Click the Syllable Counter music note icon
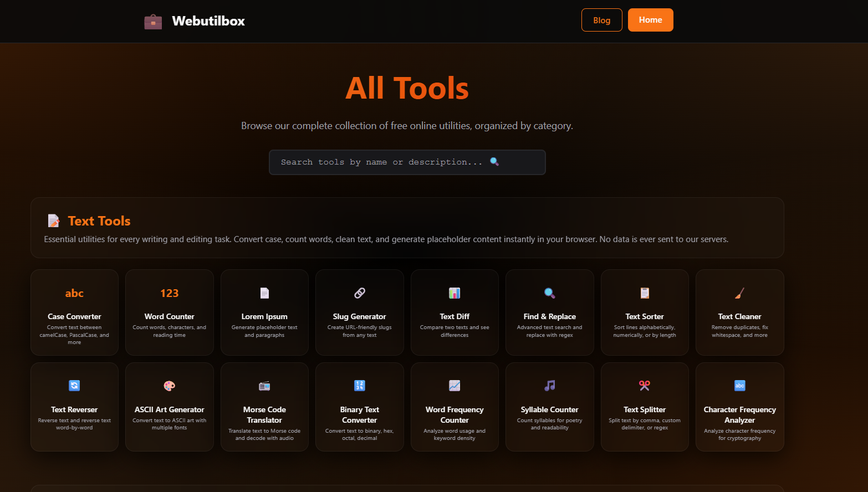The height and width of the screenshot is (492, 868). pyautogui.click(x=550, y=386)
